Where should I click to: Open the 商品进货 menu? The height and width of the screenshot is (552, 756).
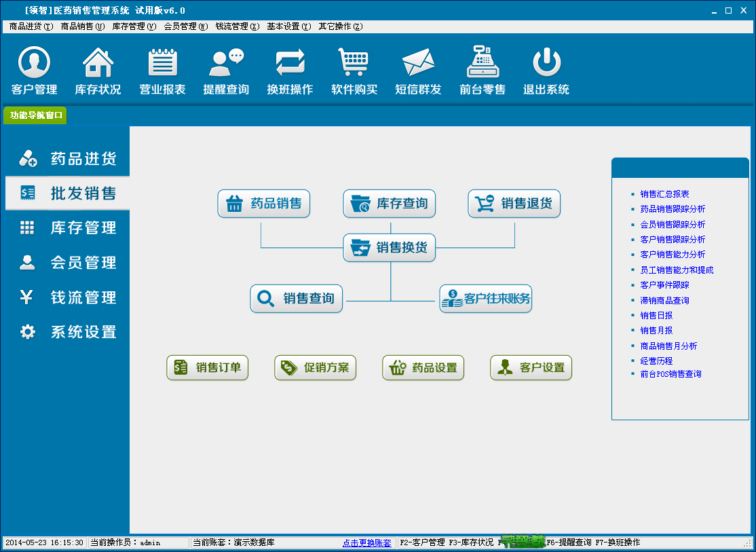(x=31, y=26)
